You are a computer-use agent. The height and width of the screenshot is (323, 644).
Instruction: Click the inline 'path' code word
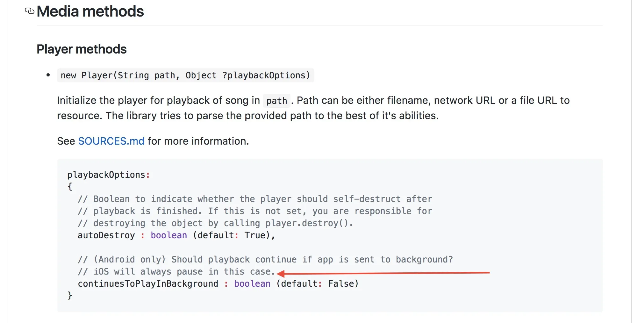pos(276,101)
